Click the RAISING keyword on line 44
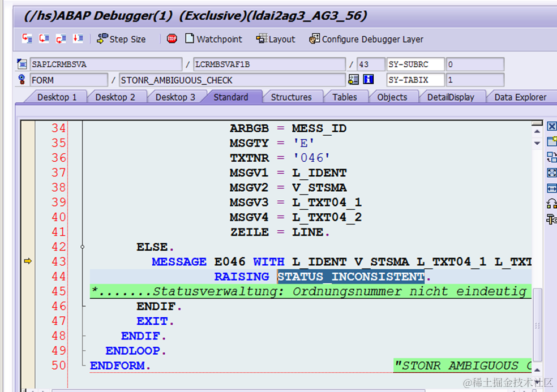 point(242,277)
